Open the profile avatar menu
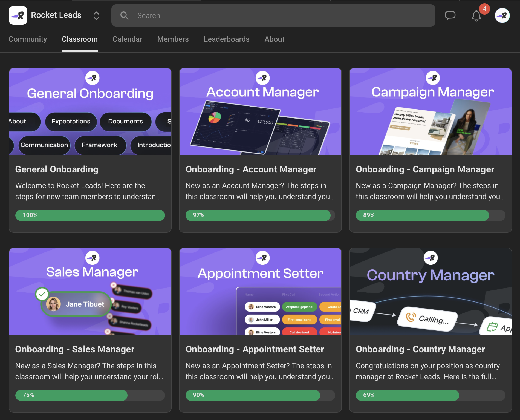 (502, 15)
